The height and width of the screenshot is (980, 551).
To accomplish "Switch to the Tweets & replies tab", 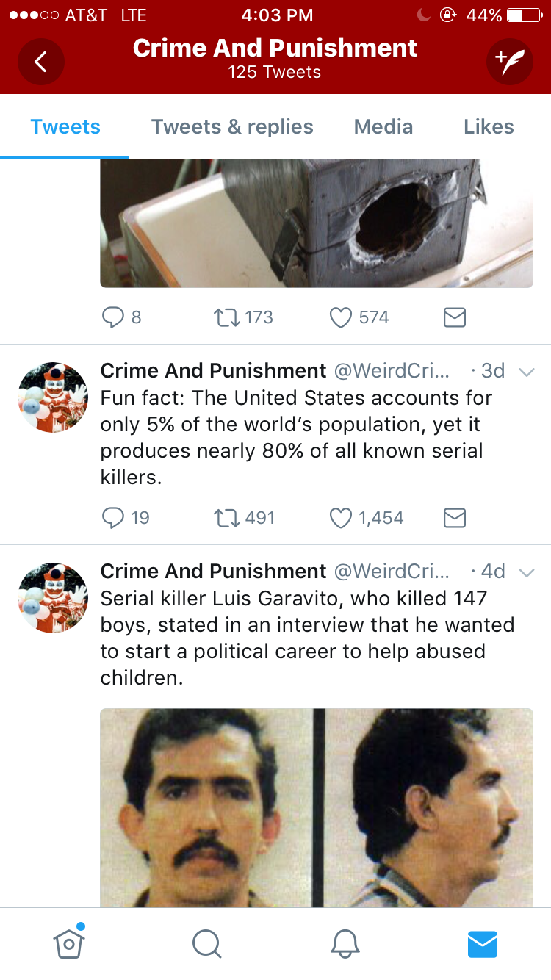I will [x=232, y=127].
